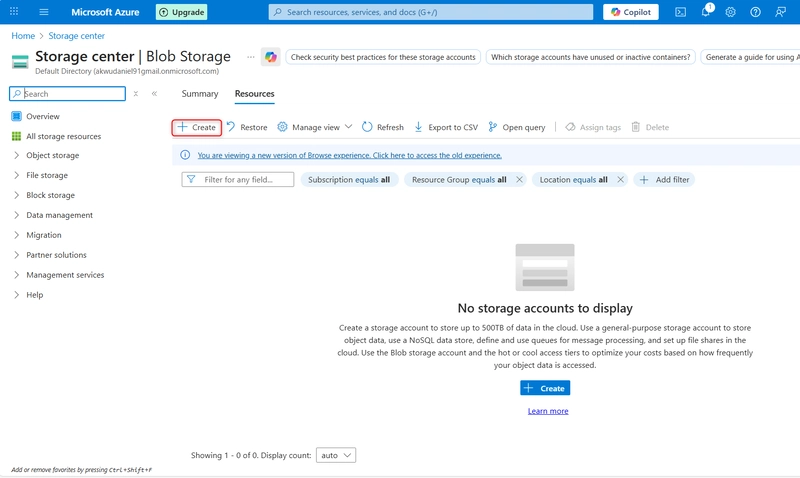Image resolution: width=800 pixels, height=478 pixels.
Task: Remove the Location equals all filter
Action: 620,179
